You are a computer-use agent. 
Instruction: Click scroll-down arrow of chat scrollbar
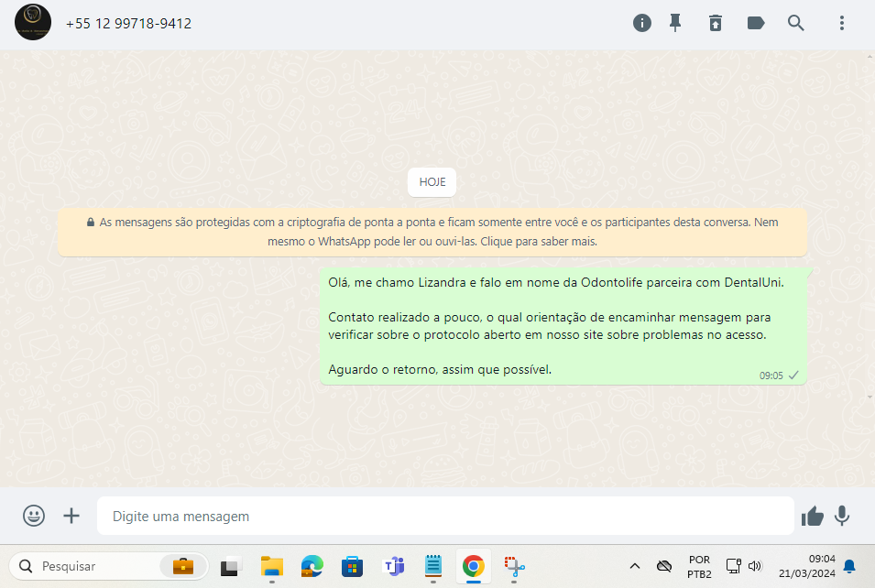[870, 397]
